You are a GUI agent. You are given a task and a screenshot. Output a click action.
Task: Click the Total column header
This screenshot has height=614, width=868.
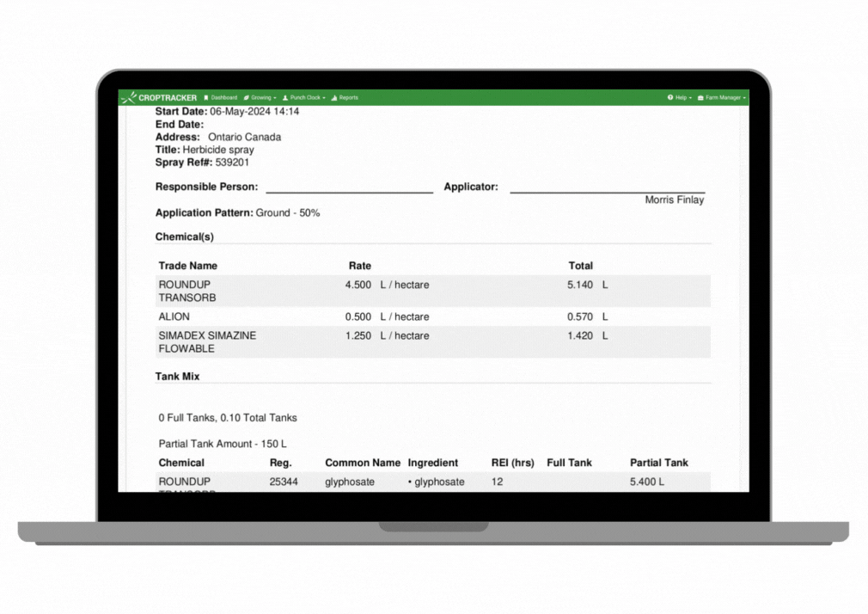click(580, 266)
